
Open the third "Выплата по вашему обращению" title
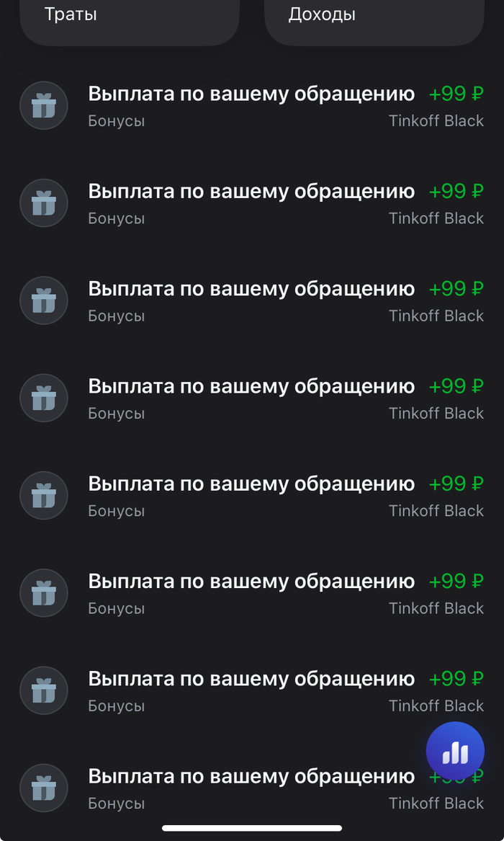(x=251, y=289)
